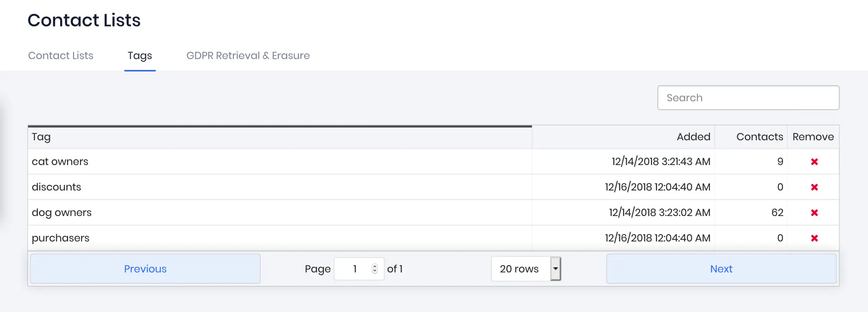This screenshot has height=312, width=868.
Task: Click the red X for dog owners
Action: pos(814,213)
